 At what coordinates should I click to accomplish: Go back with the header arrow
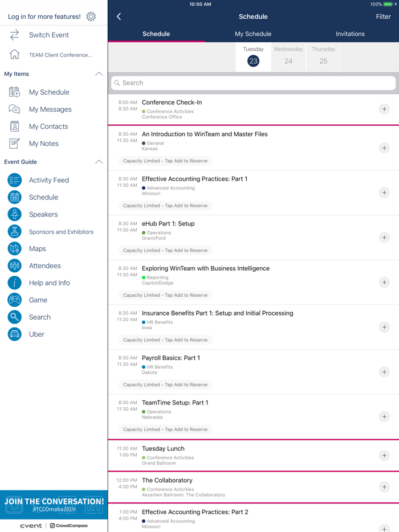[x=119, y=17]
